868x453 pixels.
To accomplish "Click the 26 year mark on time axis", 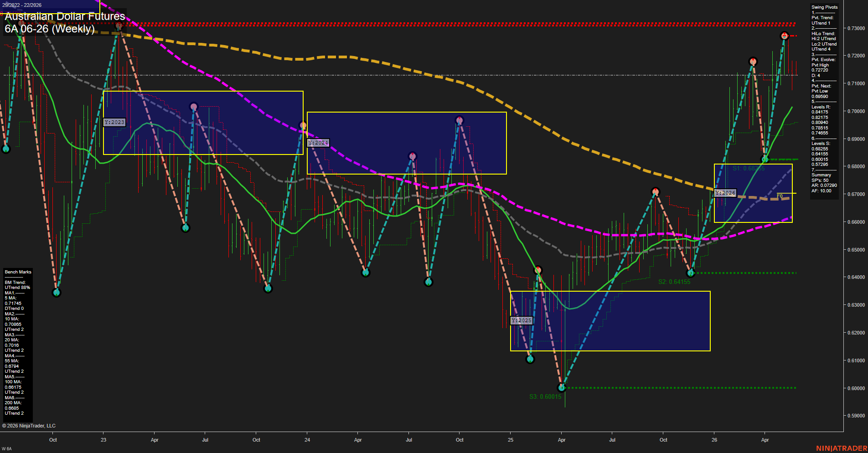I will (x=714, y=440).
